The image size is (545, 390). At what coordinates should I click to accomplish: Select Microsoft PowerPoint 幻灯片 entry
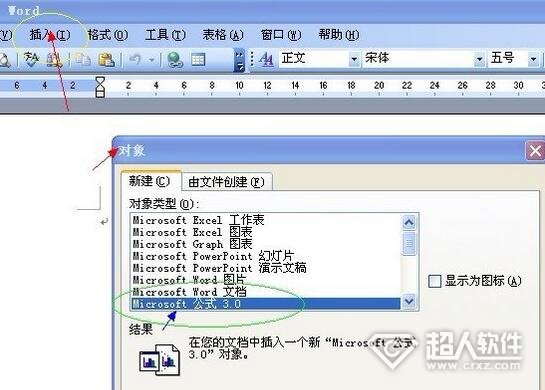(x=266, y=256)
